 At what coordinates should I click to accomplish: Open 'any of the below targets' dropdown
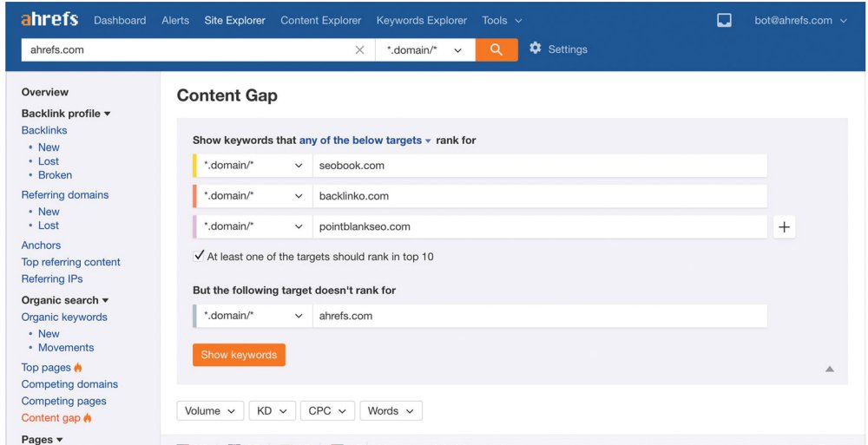click(x=365, y=141)
